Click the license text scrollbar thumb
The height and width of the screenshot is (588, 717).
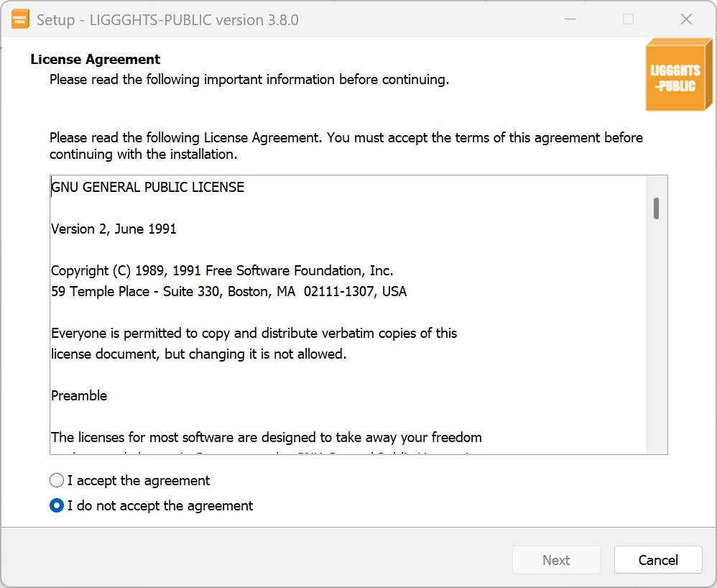click(656, 208)
